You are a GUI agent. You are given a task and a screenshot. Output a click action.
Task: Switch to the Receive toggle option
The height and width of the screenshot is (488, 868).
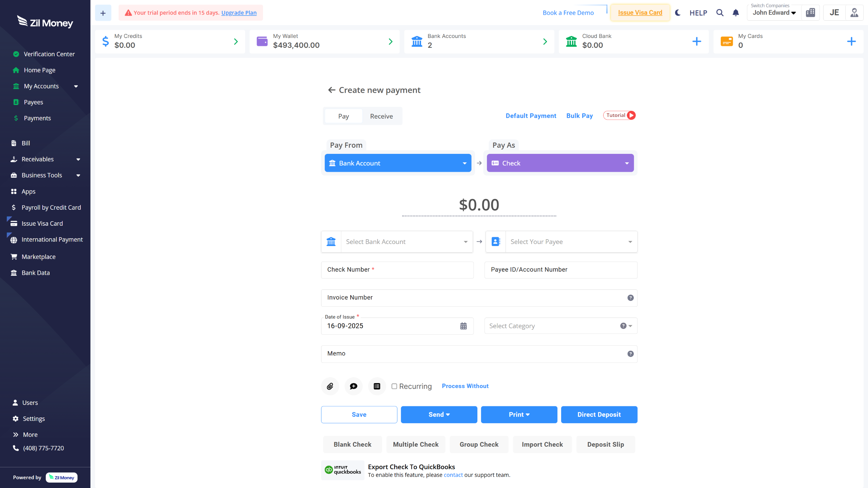[381, 116]
